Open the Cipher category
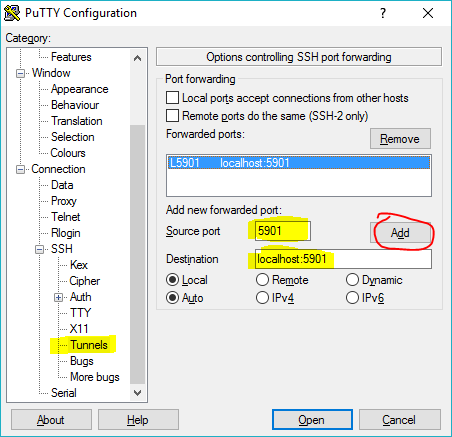Image resolution: width=452 pixels, height=437 pixels. [84, 281]
